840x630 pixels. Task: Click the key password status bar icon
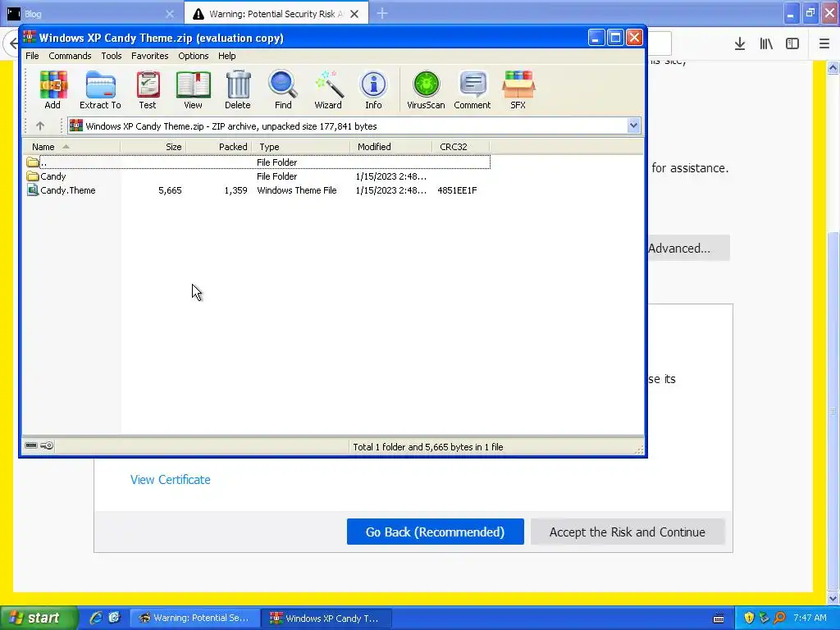click(47, 445)
